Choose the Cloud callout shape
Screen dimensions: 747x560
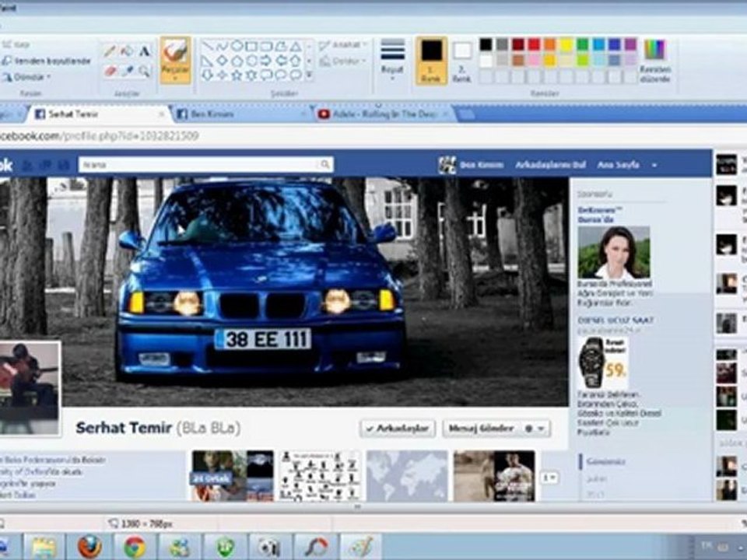click(x=296, y=75)
